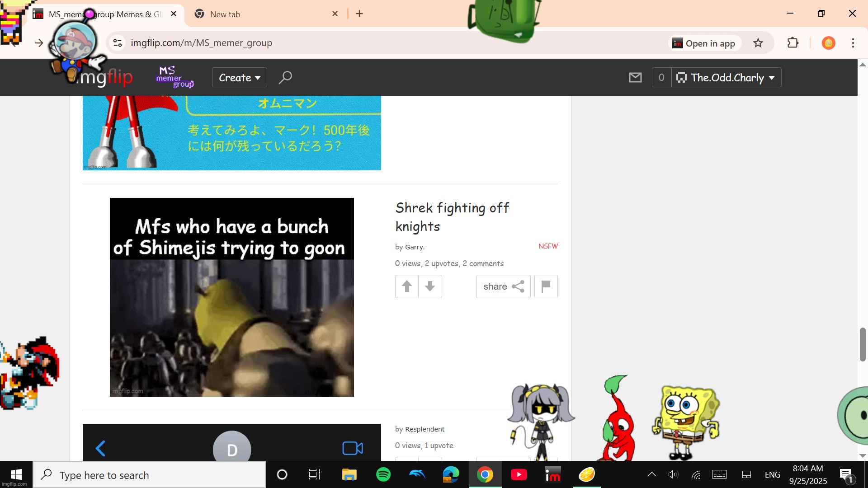Click the scrollbar down arrow
The width and height of the screenshot is (868, 488).
(863, 456)
